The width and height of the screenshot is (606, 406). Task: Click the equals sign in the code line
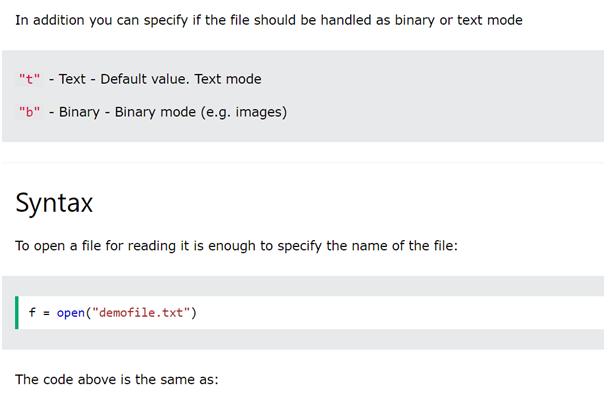(46, 313)
